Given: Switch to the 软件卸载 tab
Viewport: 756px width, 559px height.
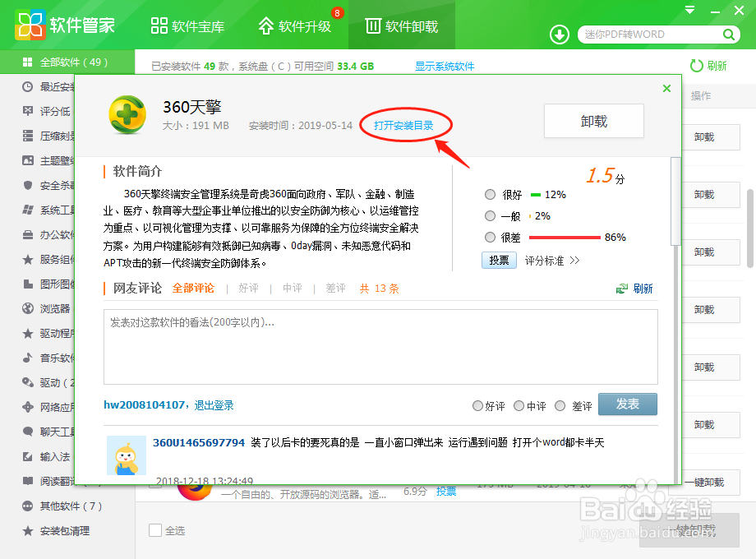Looking at the screenshot, I should click(402, 25).
